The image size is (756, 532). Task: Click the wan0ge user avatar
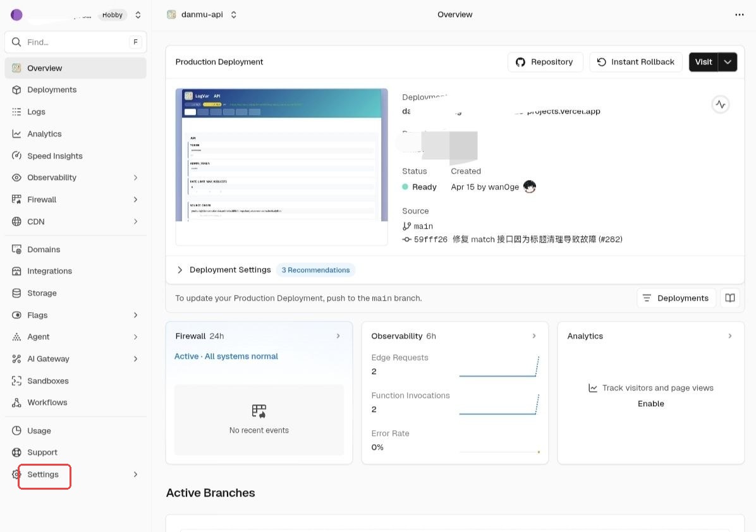(x=530, y=187)
